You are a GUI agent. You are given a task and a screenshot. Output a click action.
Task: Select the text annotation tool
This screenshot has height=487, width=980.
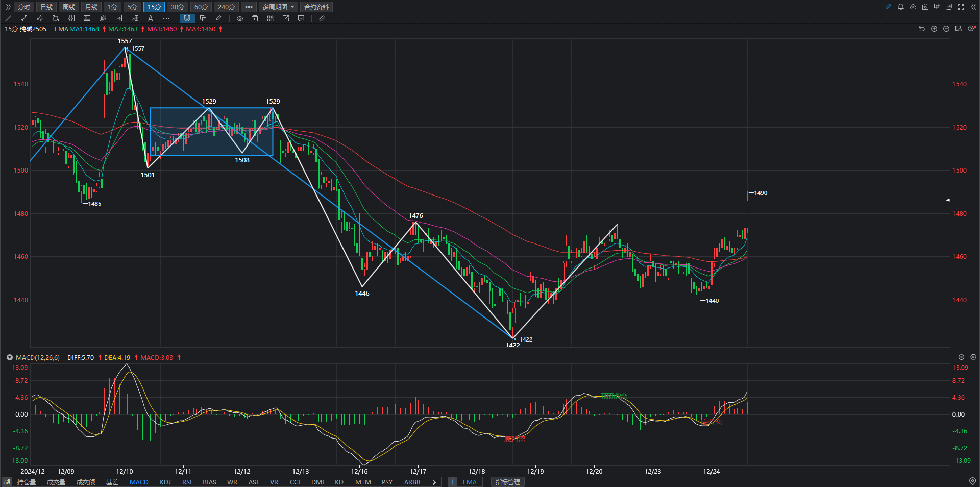[151, 18]
